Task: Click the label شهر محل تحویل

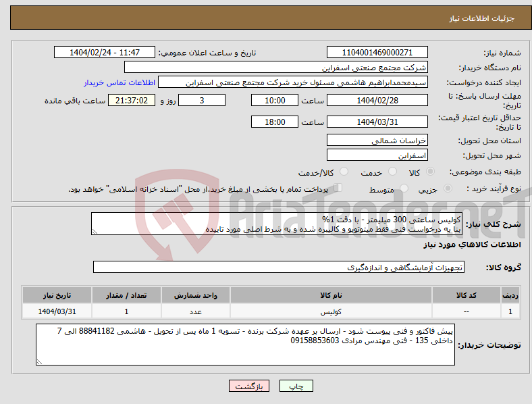Action: click(x=492, y=155)
